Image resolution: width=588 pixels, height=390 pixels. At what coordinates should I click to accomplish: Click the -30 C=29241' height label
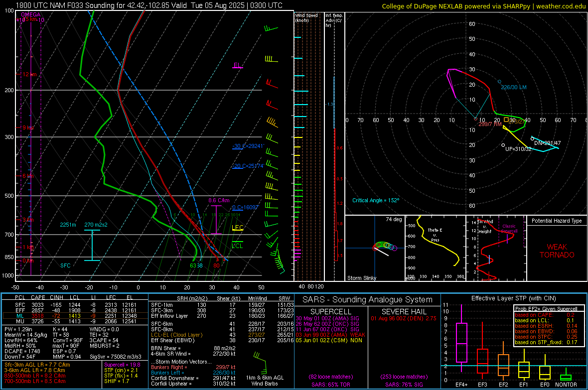[x=248, y=146]
